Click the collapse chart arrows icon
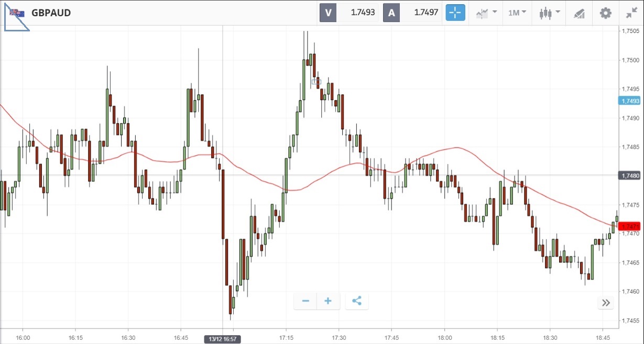The height and width of the screenshot is (344, 644). tap(631, 13)
